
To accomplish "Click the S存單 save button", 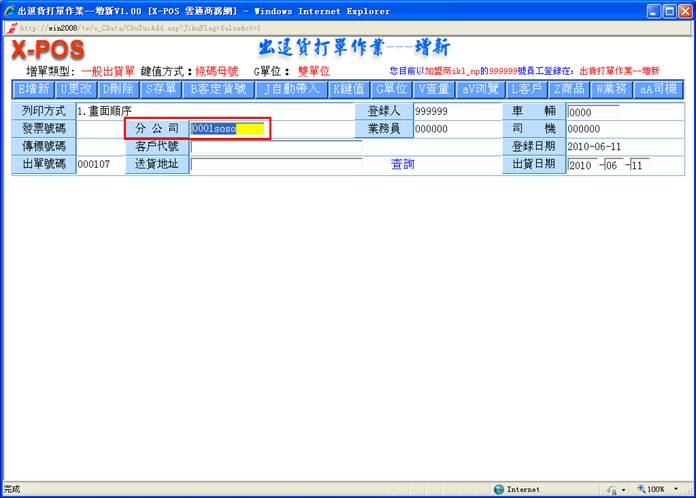I will tap(159, 89).
